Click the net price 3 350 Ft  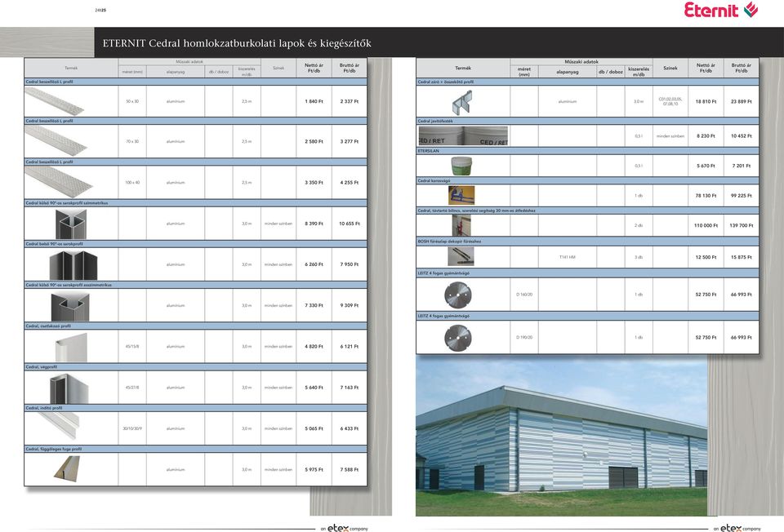(314, 182)
